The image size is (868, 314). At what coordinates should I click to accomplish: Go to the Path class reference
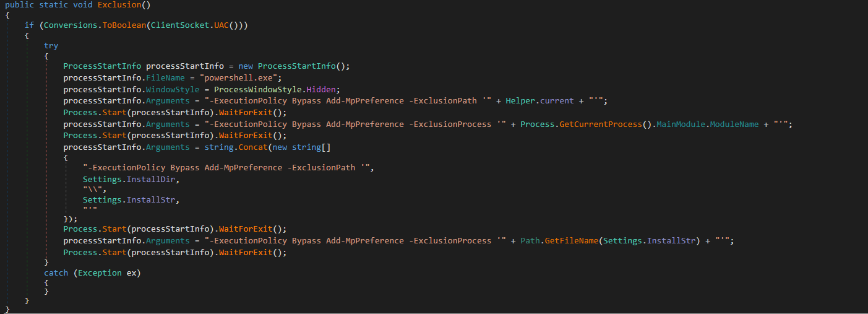pyautogui.click(x=530, y=241)
